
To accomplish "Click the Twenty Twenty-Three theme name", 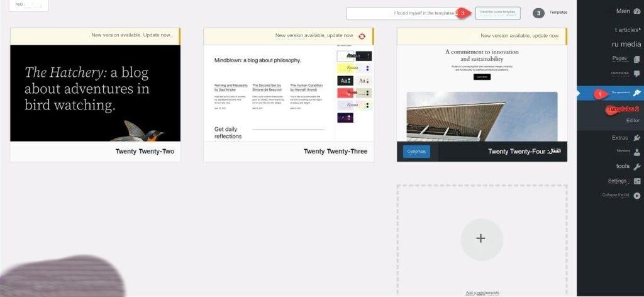I will 336,152.
